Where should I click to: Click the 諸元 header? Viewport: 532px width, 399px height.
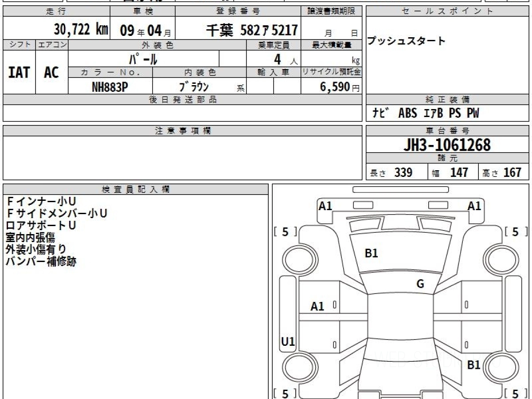[447, 158]
